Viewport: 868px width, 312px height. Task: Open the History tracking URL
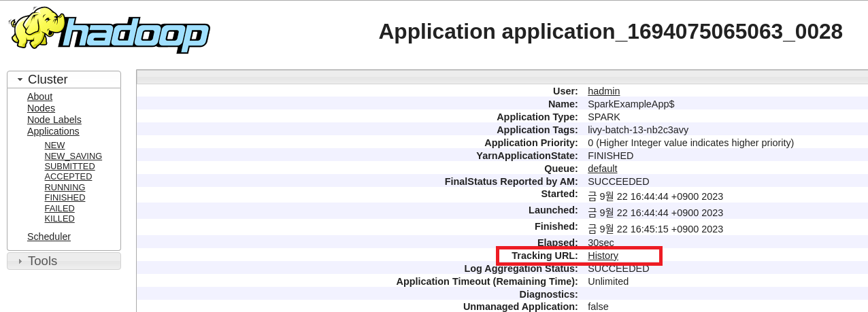603,256
